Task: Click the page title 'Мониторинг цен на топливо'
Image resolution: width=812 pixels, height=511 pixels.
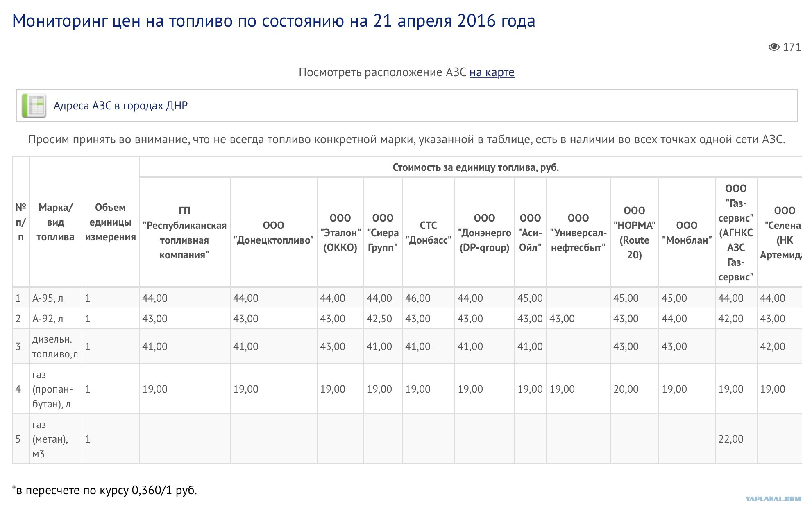Action: tap(274, 21)
